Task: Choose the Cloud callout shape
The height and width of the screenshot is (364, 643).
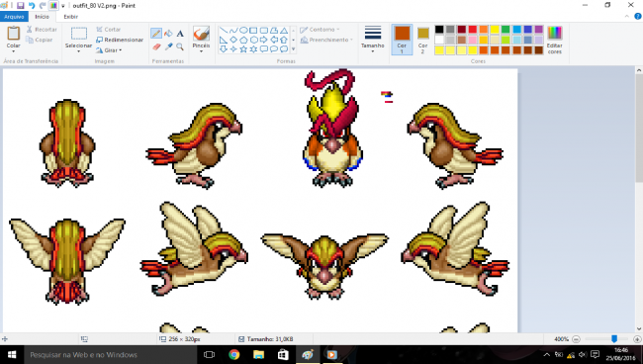Action: pyautogui.click(x=284, y=49)
